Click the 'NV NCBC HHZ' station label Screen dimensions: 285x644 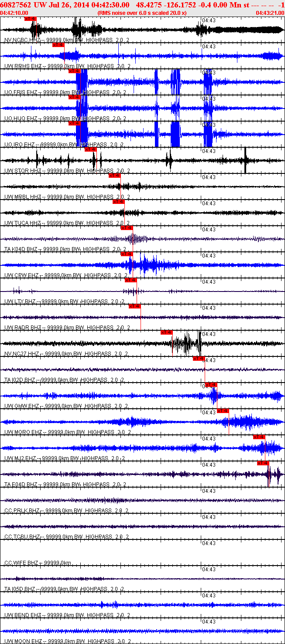(22, 40)
